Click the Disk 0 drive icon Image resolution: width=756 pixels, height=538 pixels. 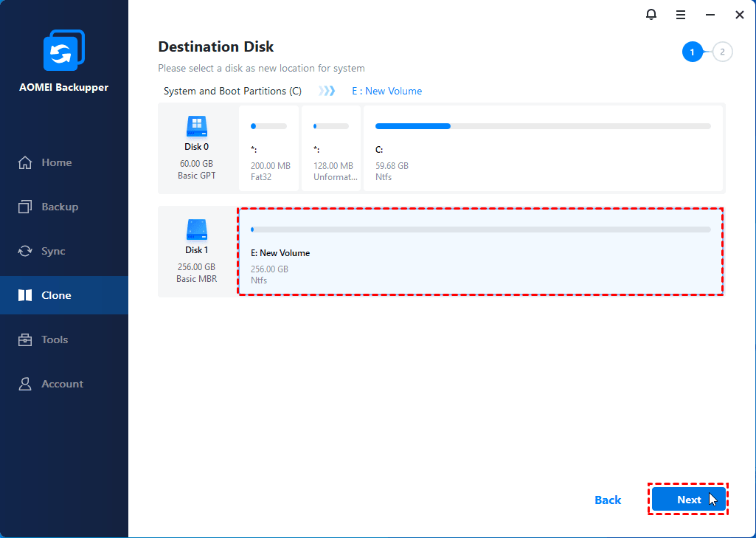[x=197, y=126]
